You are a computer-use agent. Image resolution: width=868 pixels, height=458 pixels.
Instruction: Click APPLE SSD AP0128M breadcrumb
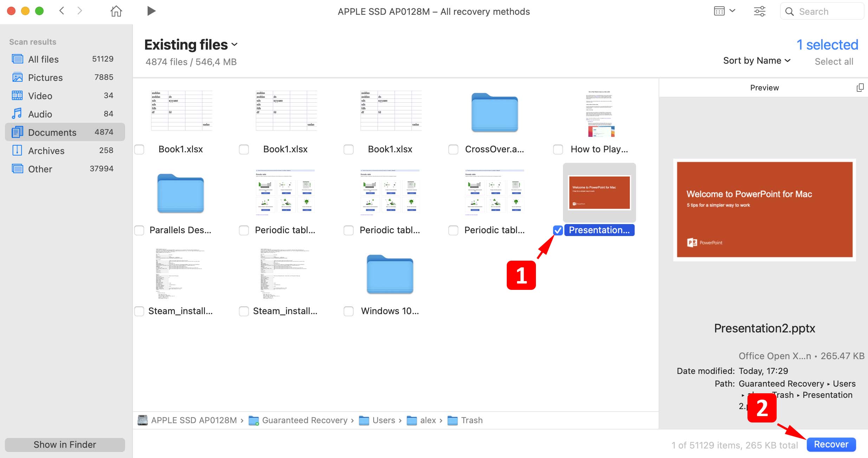click(x=194, y=420)
